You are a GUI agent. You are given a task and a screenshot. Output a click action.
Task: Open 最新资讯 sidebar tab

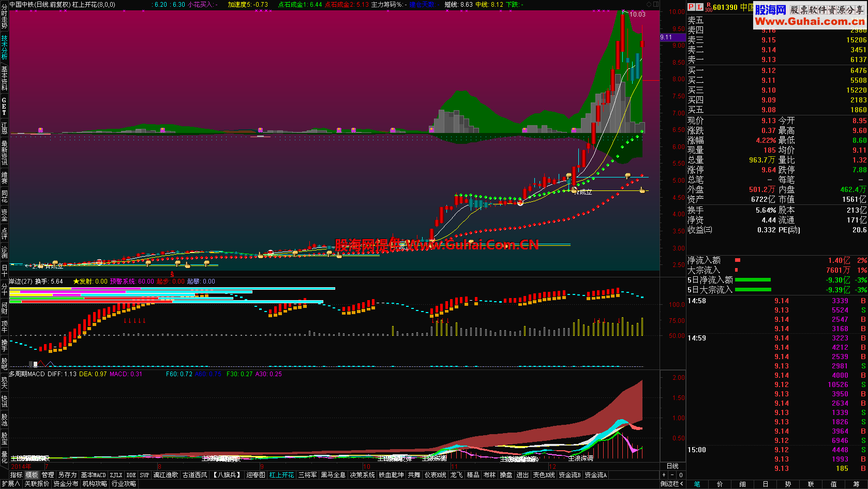coord(4,153)
